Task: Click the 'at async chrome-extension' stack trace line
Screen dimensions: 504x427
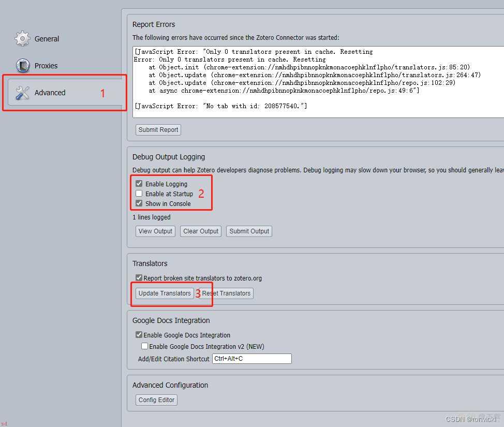Action: coord(284,91)
